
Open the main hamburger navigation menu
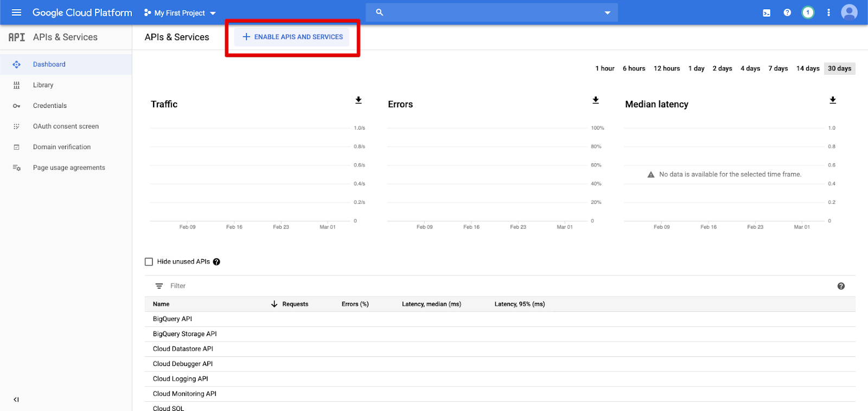pos(16,12)
